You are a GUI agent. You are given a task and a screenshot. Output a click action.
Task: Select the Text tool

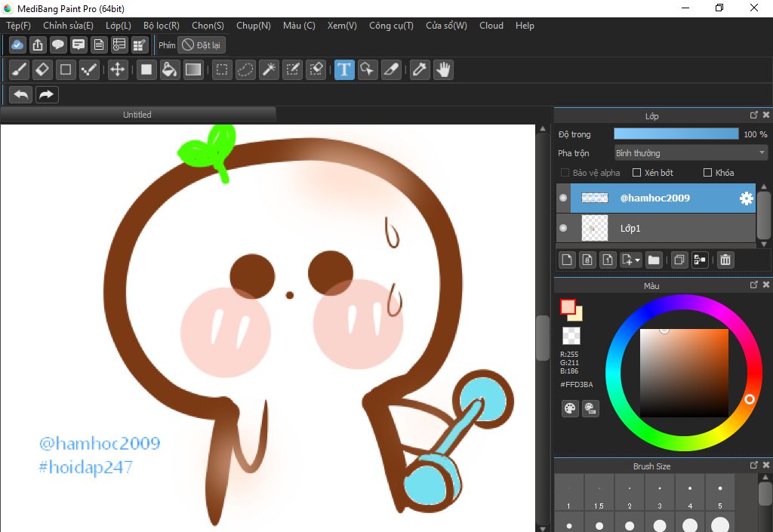[344, 70]
